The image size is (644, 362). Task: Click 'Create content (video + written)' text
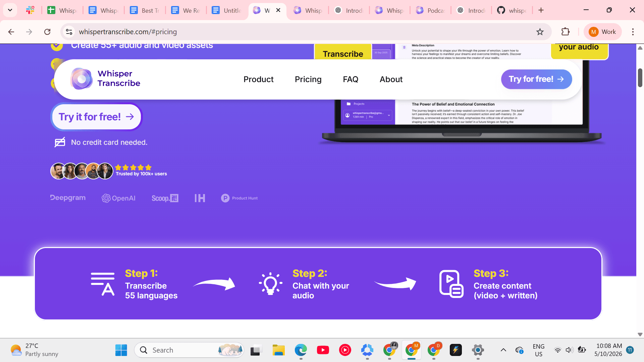click(x=505, y=291)
